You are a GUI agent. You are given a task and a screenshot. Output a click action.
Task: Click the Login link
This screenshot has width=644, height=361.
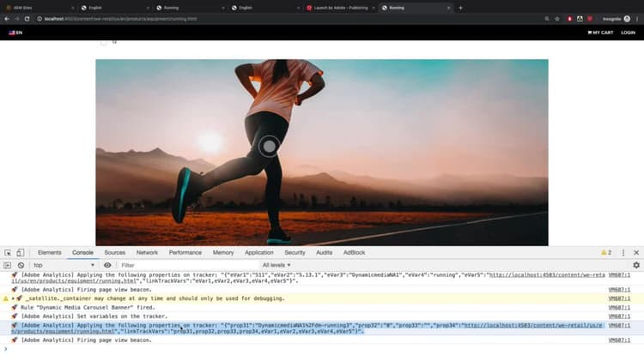(x=628, y=33)
